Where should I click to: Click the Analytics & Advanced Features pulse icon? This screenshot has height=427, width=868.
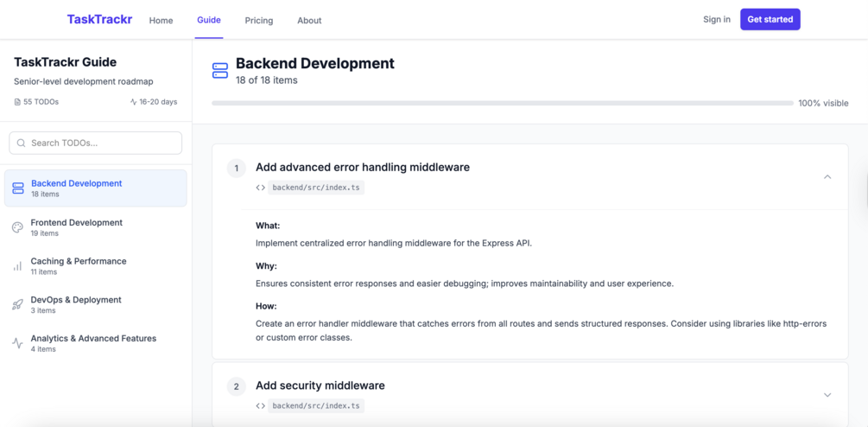click(x=18, y=343)
